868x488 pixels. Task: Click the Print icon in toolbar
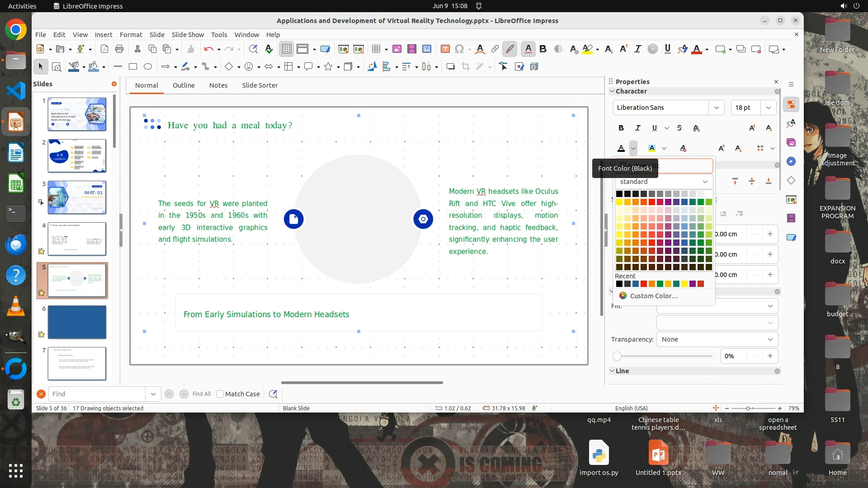pos(119,49)
